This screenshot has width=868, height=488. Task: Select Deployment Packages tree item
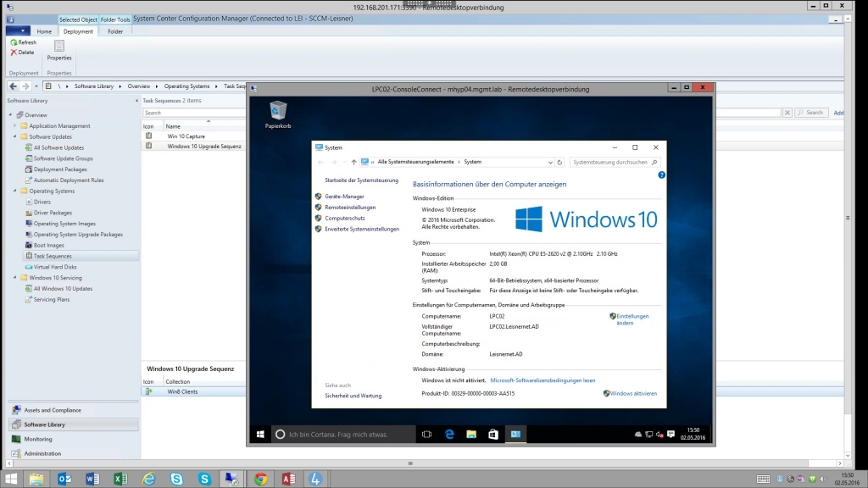(x=56, y=169)
